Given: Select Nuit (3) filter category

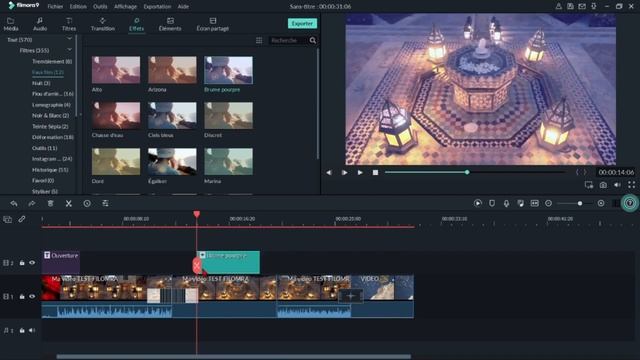Looking at the screenshot, I should pos(41,83).
